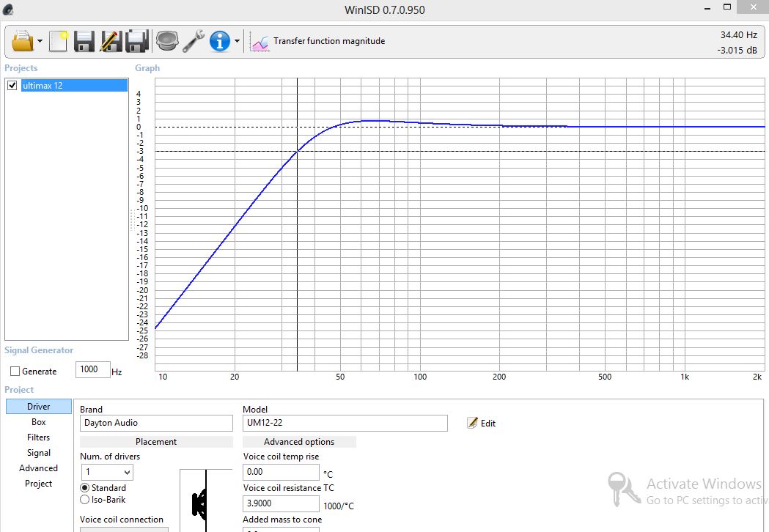Expand the dropdown arrow beside info icon
The width and height of the screenshot is (769, 532).
237,41
